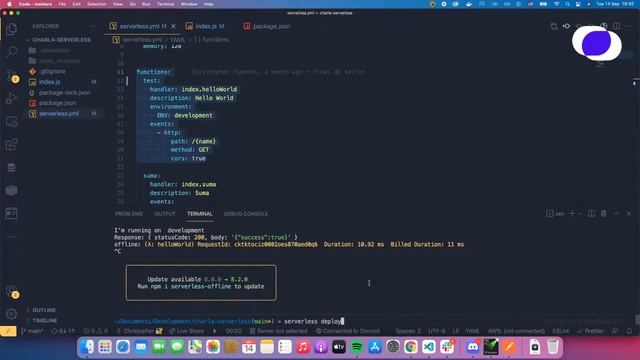
Task: Open the View menu in the menu bar
Action: point(118,4)
